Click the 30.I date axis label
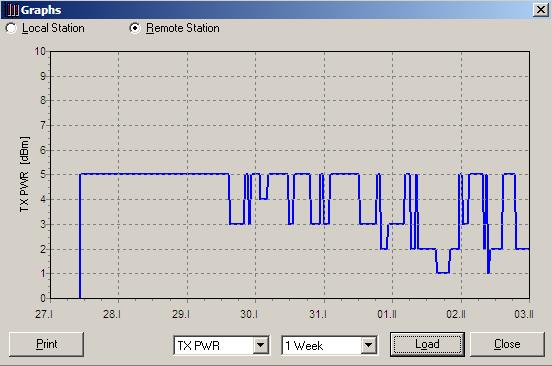This screenshot has height=366, width=552. pos(249,314)
